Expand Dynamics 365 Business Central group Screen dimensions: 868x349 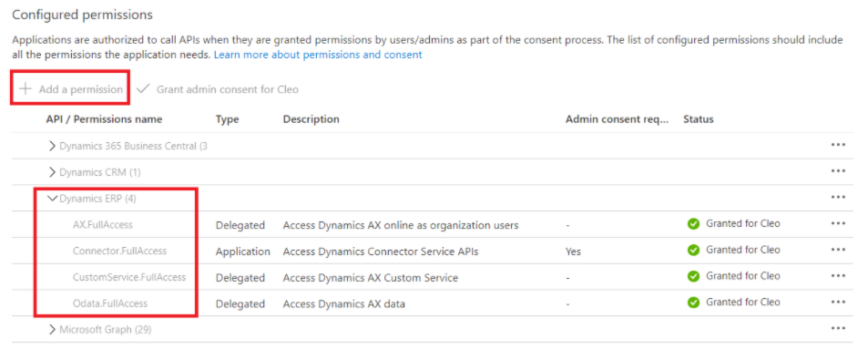(x=53, y=146)
